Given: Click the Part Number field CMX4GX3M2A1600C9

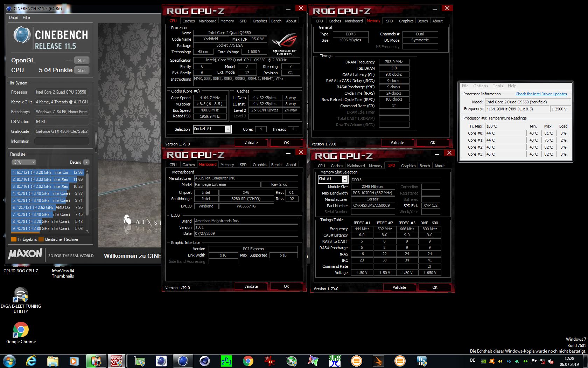Looking at the screenshot, I should pos(373,205).
